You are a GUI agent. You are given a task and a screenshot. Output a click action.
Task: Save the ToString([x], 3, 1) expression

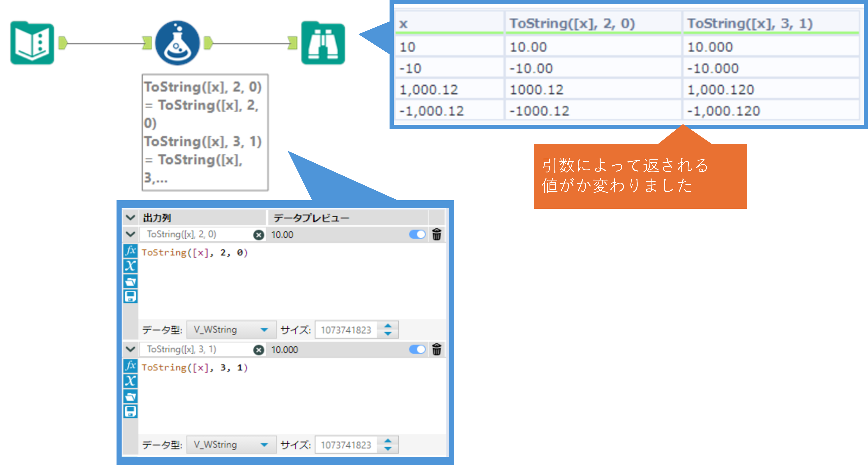click(130, 411)
